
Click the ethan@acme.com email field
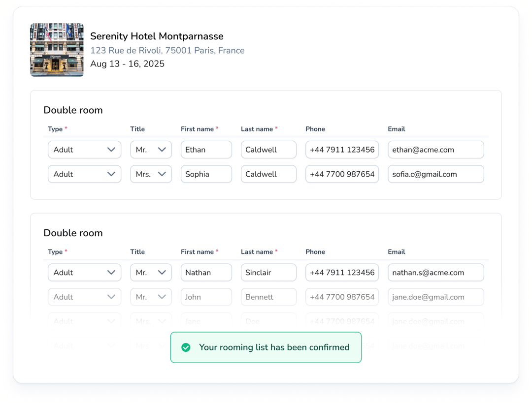[x=435, y=150]
